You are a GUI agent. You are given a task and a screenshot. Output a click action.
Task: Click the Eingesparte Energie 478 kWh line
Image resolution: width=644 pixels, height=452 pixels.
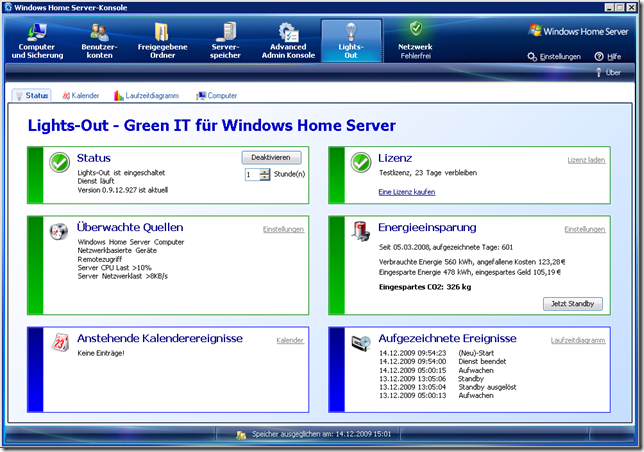pyautogui.click(x=470, y=272)
